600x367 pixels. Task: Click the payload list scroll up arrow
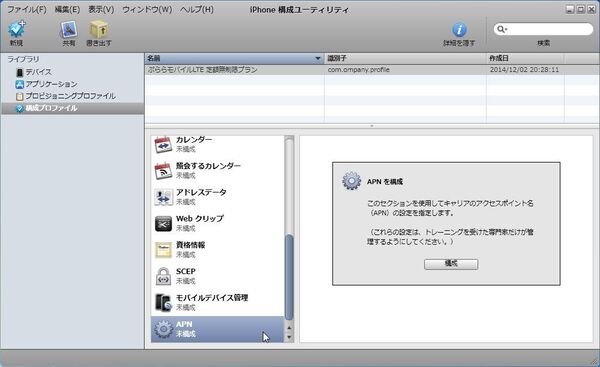[x=289, y=328]
